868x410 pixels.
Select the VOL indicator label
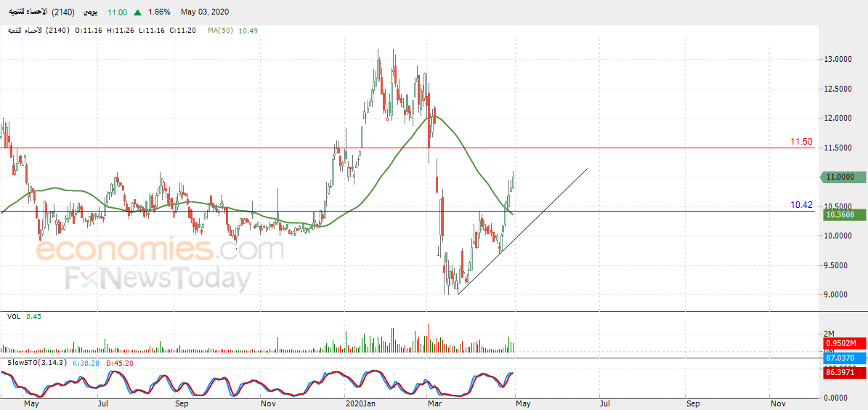13,316
